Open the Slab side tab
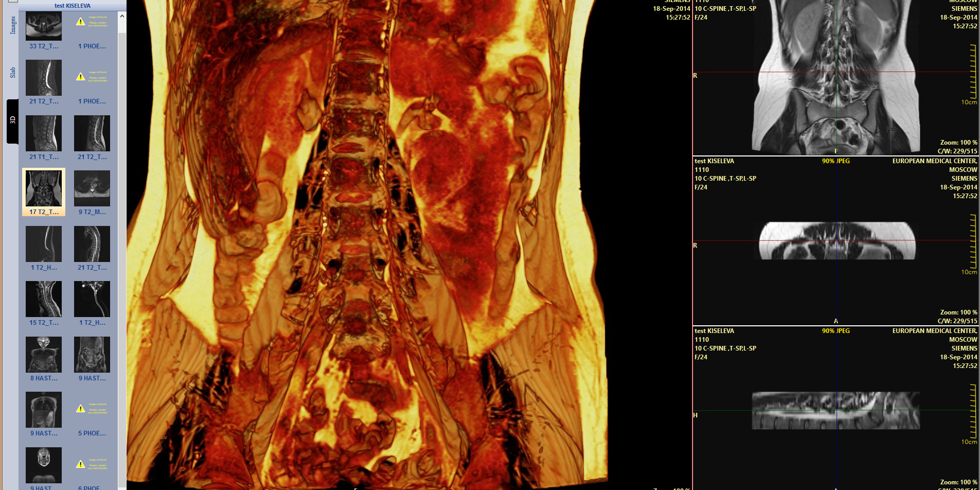 [x=13, y=73]
